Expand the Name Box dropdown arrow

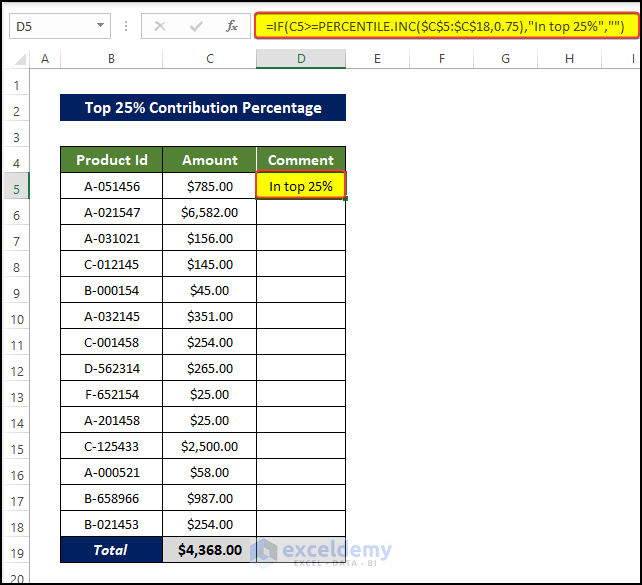click(x=100, y=25)
